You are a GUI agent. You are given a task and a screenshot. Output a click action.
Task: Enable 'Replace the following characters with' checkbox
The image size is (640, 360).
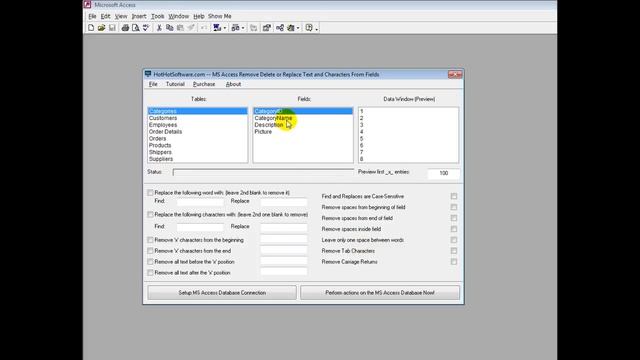point(150,214)
